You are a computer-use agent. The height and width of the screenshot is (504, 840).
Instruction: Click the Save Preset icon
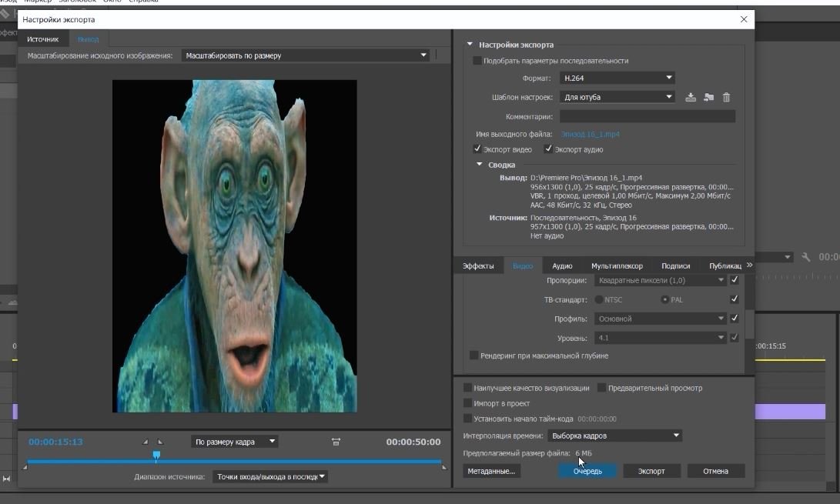(691, 98)
